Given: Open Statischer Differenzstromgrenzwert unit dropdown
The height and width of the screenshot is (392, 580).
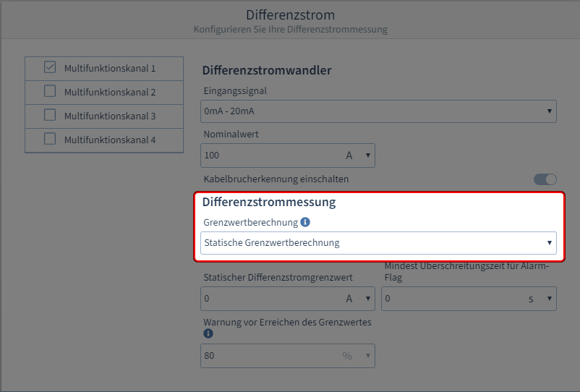Looking at the screenshot, I should (x=359, y=299).
